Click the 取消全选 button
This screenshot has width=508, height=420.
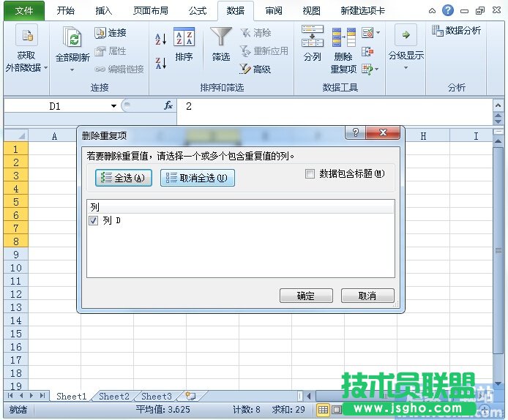pyautogui.click(x=197, y=178)
